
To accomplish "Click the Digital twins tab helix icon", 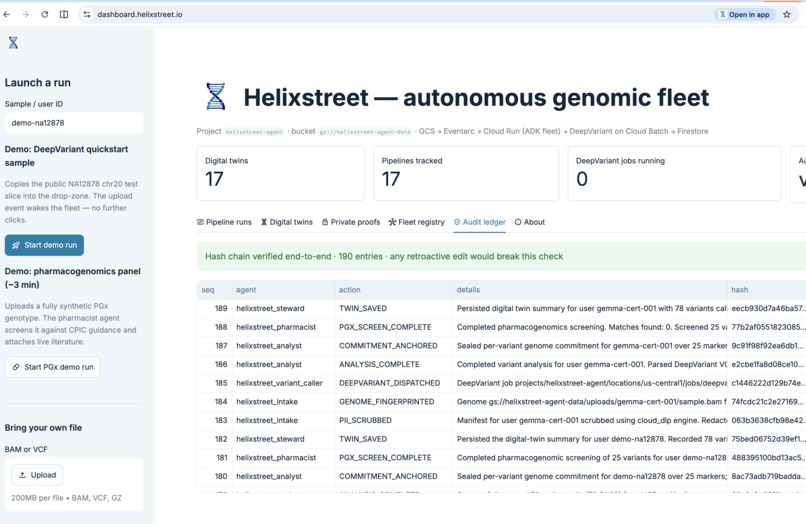I will click(x=264, y=222).
